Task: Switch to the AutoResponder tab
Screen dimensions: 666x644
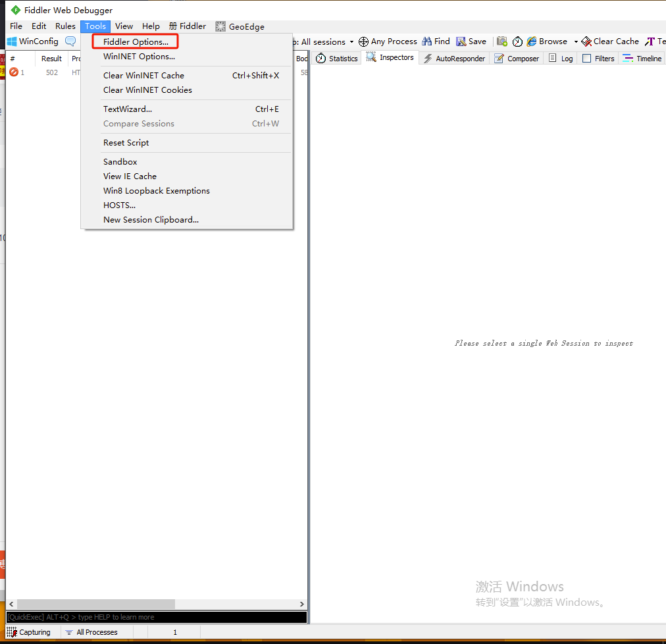Action: pyautogui.click(x=455, y=58)
